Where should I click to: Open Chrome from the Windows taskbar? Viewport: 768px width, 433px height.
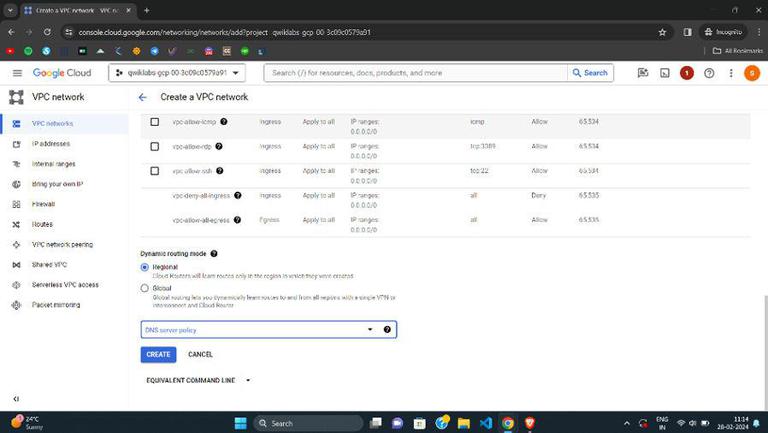[508, 423]
